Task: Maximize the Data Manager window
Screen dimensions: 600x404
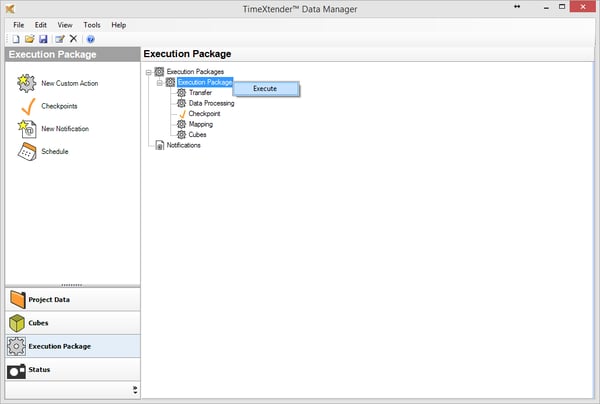Action: [562, 7]
